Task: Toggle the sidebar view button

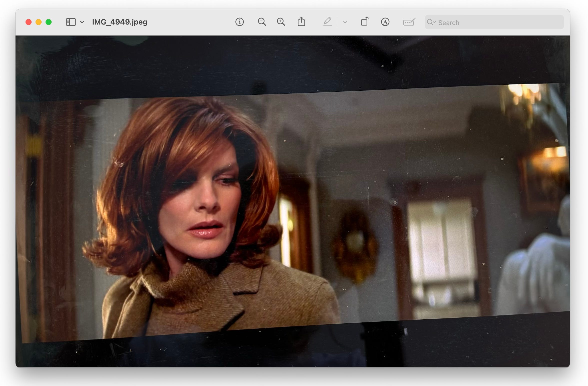Action: [71, 22]
